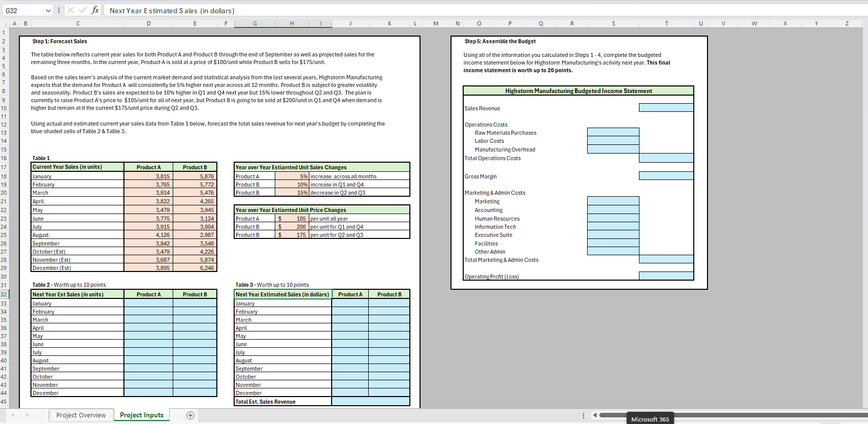Select blue cell beside Total Est. Sales Revenue
868x424 pixels.
click(x=371, y=402)
